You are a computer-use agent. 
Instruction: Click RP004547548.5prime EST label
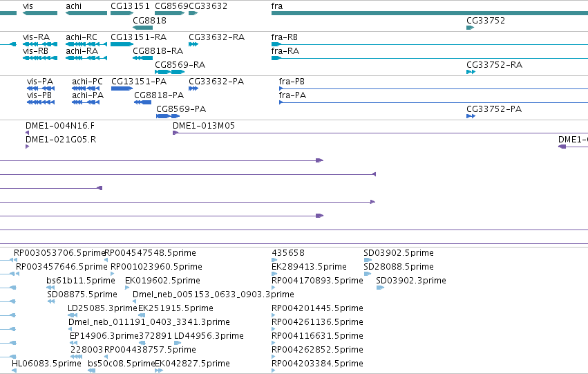coord(151,253)
